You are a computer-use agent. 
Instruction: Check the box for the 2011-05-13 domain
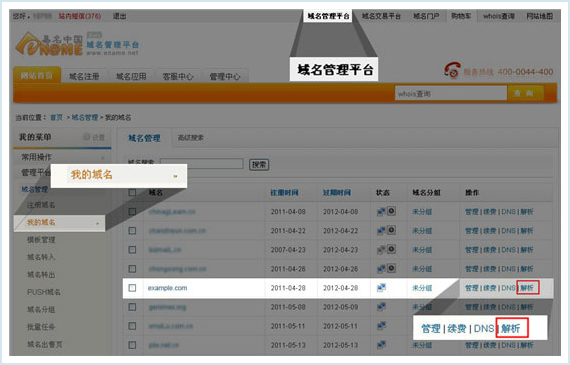point(132,345)
